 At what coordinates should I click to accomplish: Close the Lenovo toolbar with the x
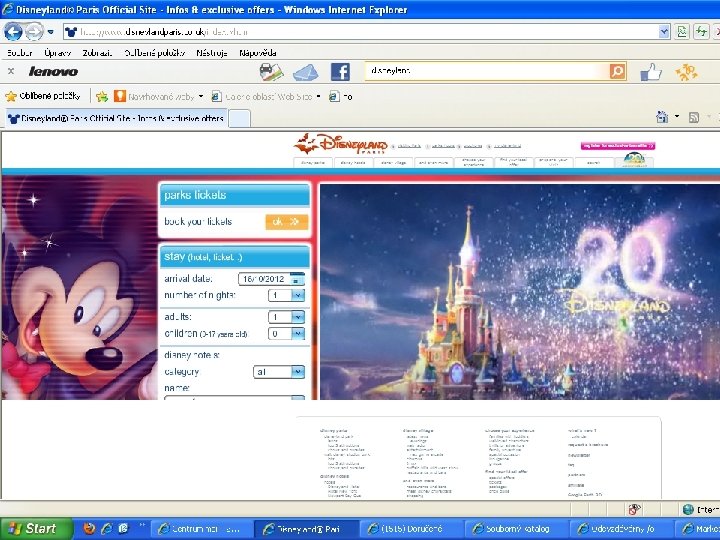[x=11, y=71]
